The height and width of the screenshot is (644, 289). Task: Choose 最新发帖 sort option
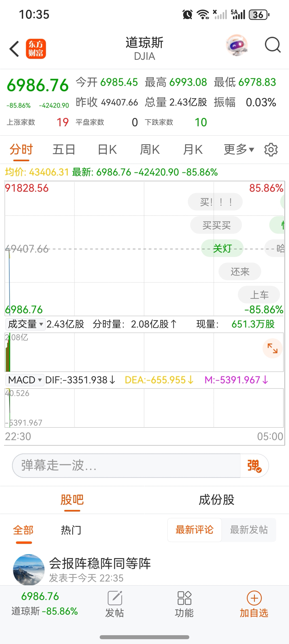[x=249, y=530]
